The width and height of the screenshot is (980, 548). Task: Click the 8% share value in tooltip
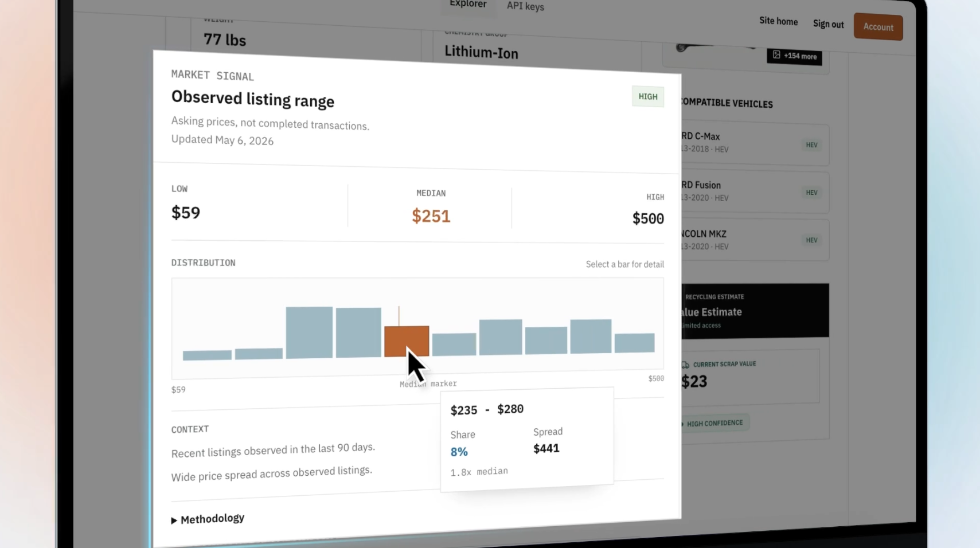point(459,452)
